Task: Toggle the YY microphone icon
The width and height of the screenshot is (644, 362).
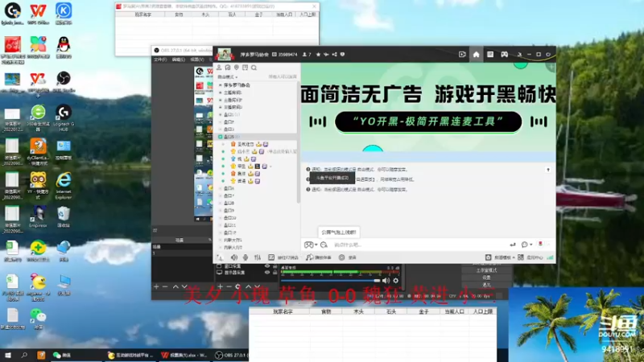Action: coord(246,257)
